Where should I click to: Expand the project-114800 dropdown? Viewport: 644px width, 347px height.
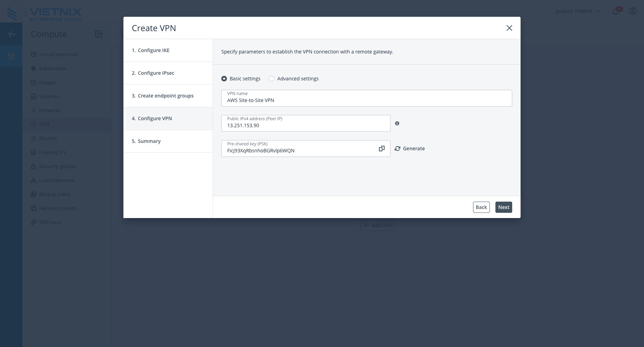click(578, 11)
